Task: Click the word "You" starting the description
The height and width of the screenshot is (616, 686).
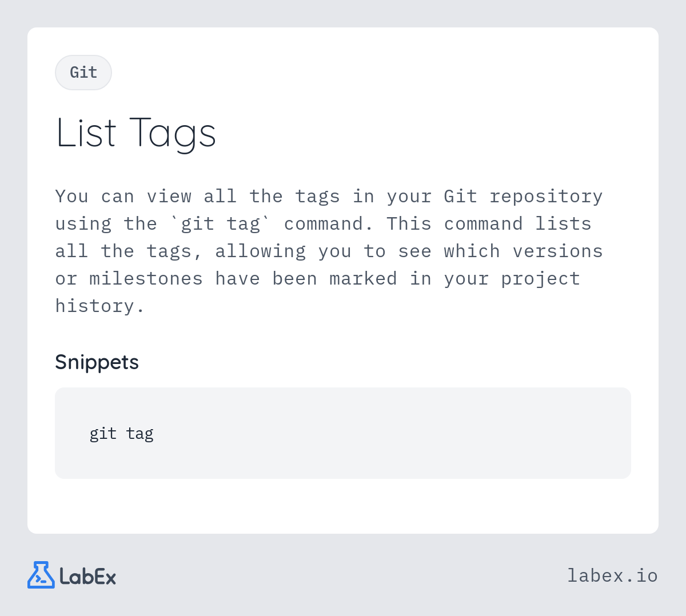Action: (71, 196)
